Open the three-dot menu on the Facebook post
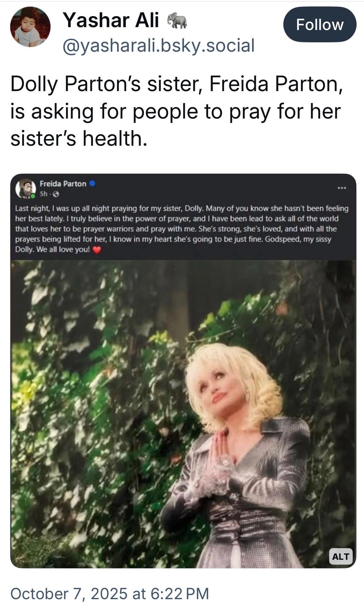 [x=342, y=188]
